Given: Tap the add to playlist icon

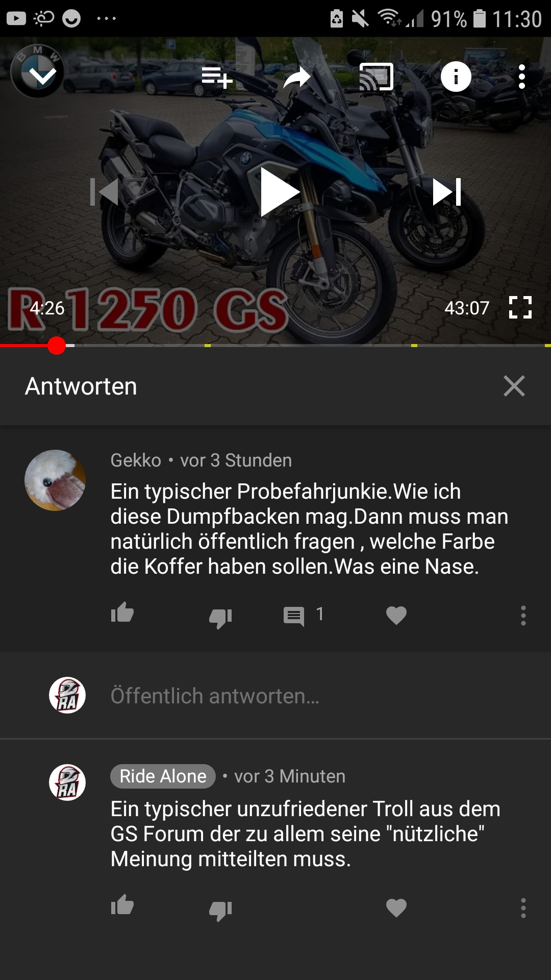Looking at the screenshot, I should point(217,77).
